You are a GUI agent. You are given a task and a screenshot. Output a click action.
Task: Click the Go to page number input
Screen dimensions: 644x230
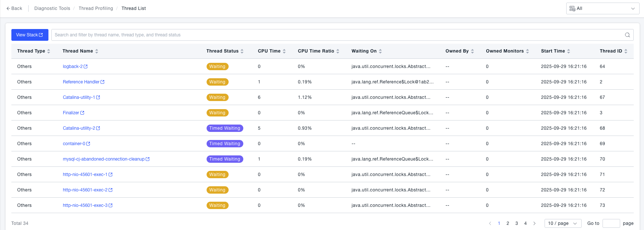[611, 223]
